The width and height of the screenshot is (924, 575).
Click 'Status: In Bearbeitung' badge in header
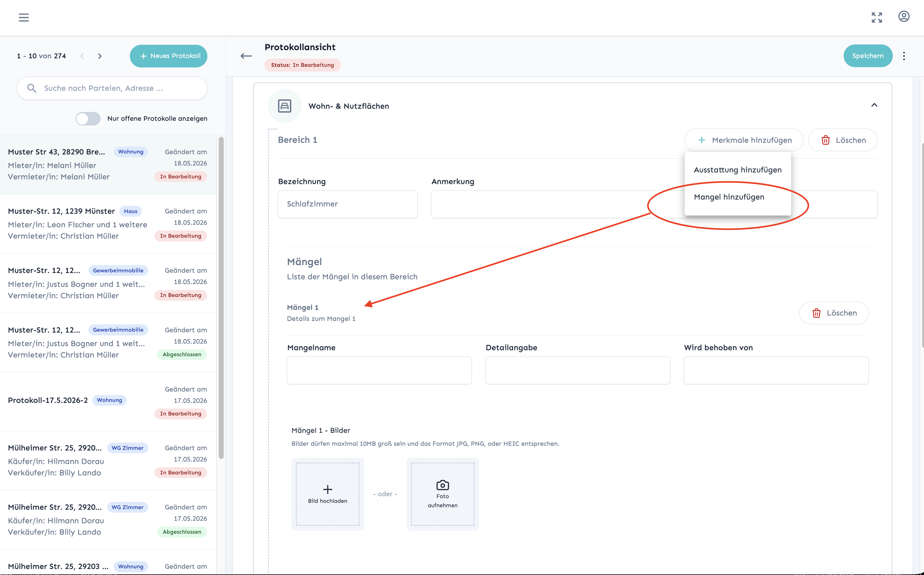[x=303, y=65]
